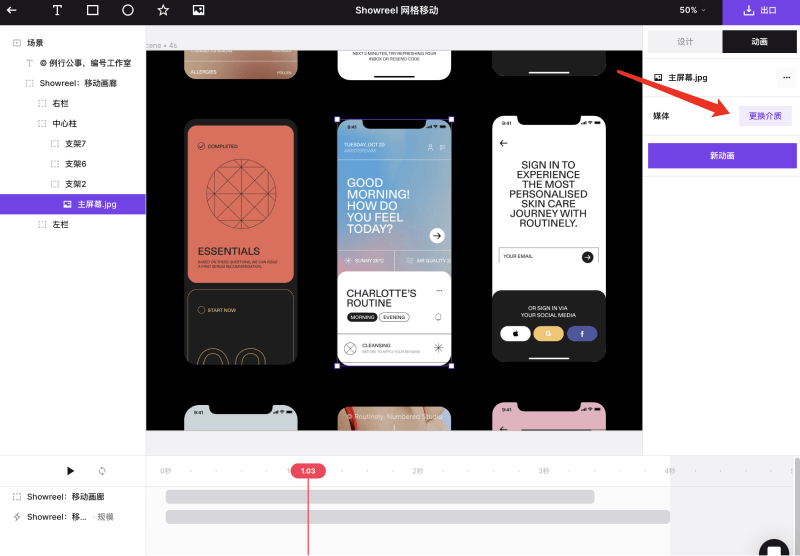Select the Star shape tool

pyautogui.click(x=163, y=10)
